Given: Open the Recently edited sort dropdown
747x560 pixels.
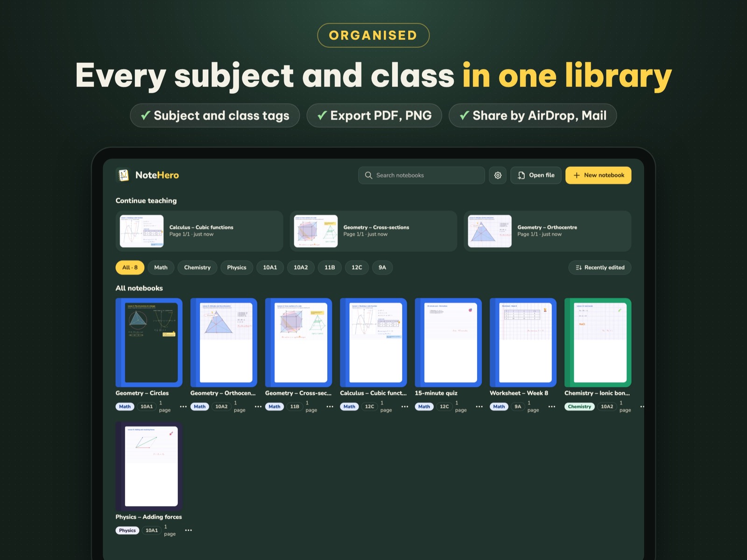Looking at the screenshot, I should pos(600,268).
